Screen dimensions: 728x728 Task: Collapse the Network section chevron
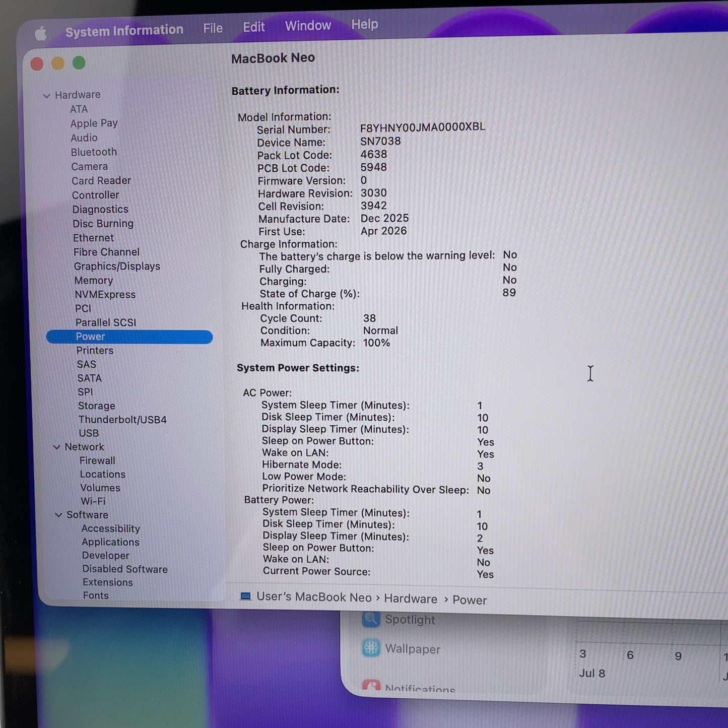pyautogui.click(x=57, y=447)
